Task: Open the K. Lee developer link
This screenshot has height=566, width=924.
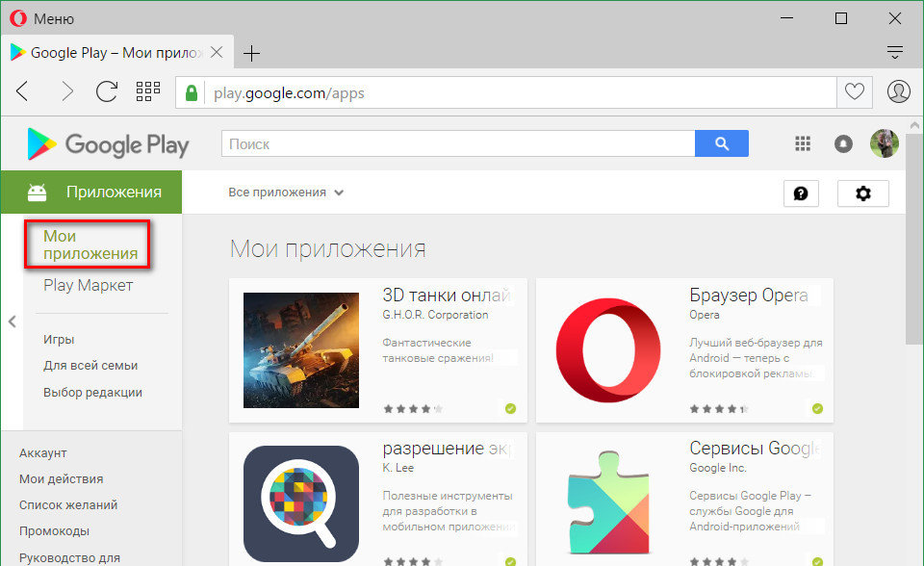Action: pos(398,468)
